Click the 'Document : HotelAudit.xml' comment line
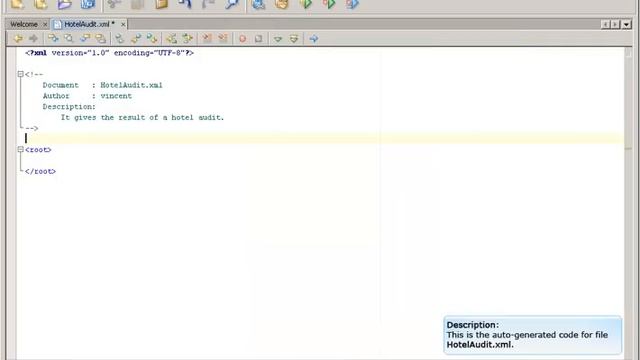Image resolution: width=640 pixels, height=360 pixels. [102, 85]
